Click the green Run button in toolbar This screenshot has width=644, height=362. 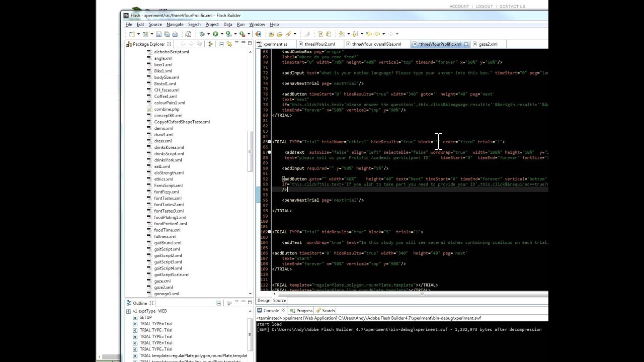click(215, 34)
